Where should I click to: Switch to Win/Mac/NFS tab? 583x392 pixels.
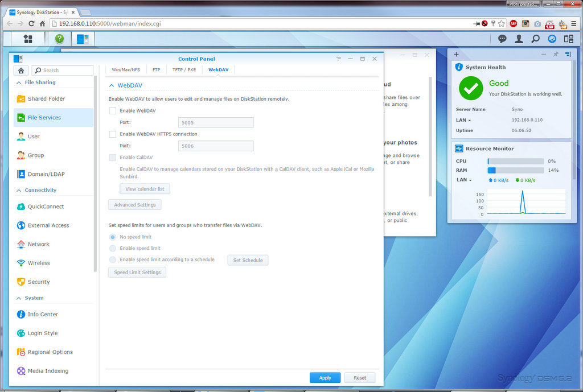pyautogui.click(x=126, y=70)
